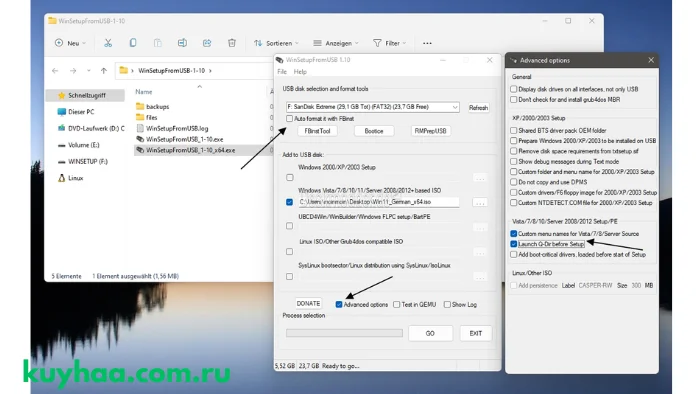700x394 pixels.
Task: Enable Don't check for grub4dos MBR
Action: 513,100
